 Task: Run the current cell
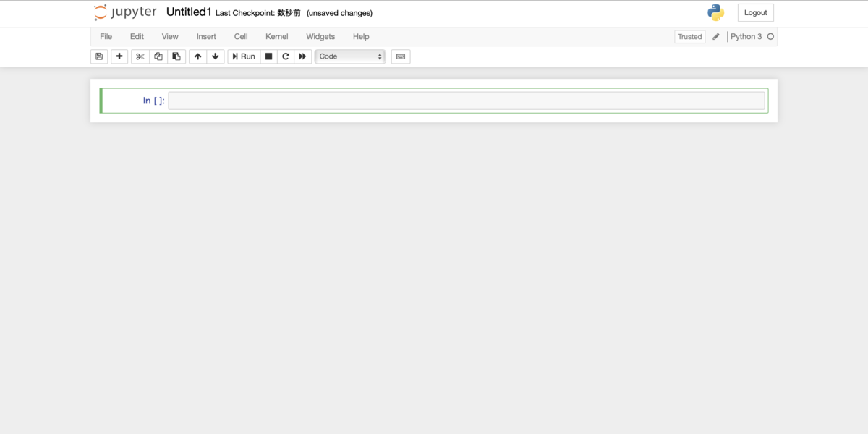pyautogui.click(x=244, y=56)
